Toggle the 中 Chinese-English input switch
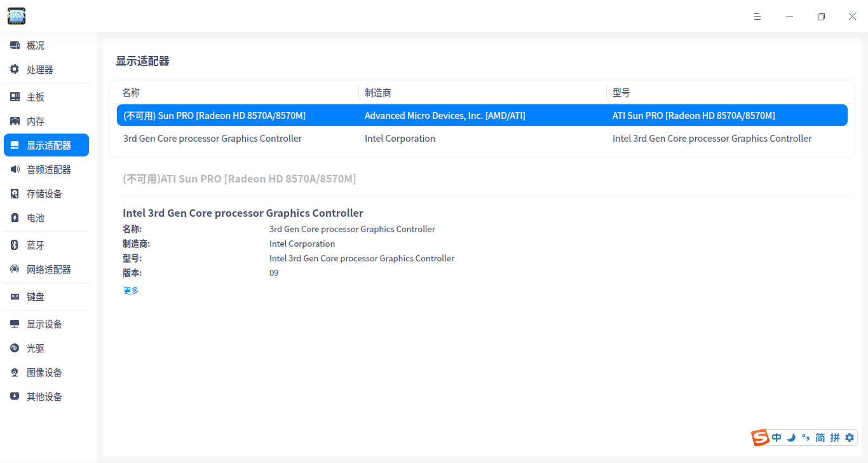 click(x=776, y=438)
